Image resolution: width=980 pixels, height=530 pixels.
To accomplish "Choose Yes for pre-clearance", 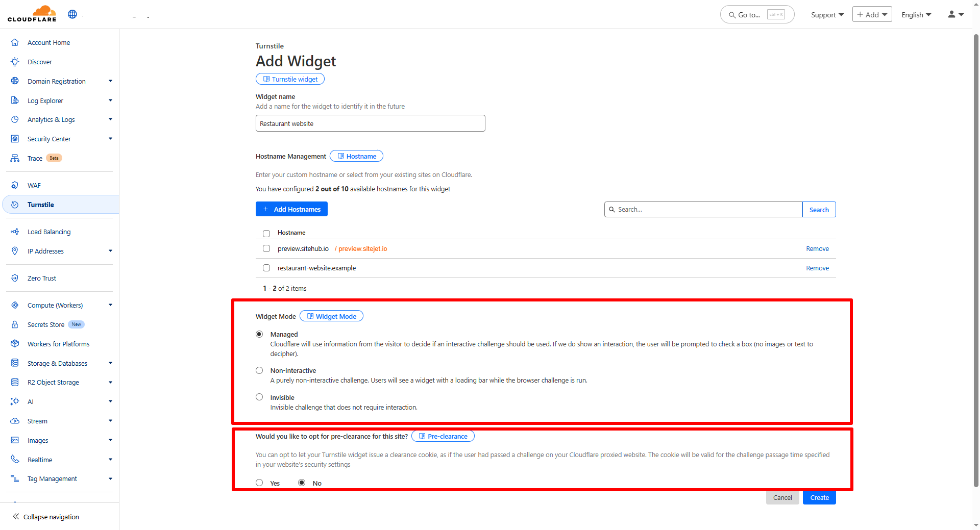I will point(259,483).
